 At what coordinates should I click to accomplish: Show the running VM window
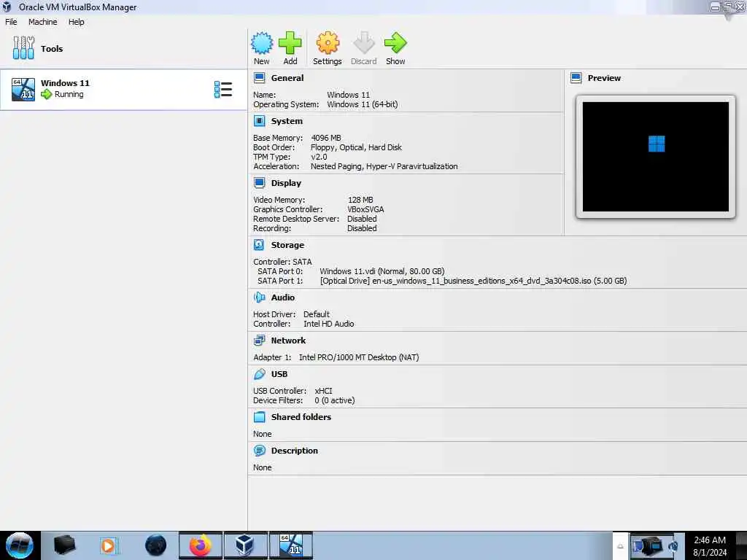pos(395,47)
